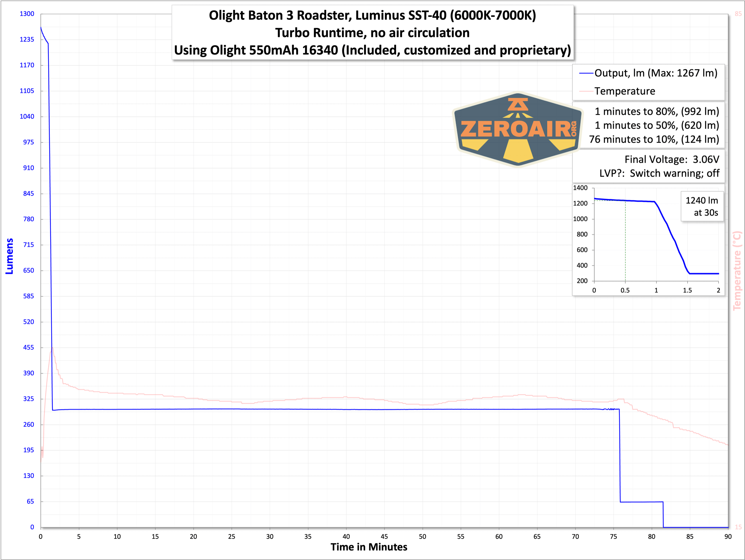The height and width of the screenshot is (560, 745).
Task: Click the Time in Minutes axis title
Action: 369,547
